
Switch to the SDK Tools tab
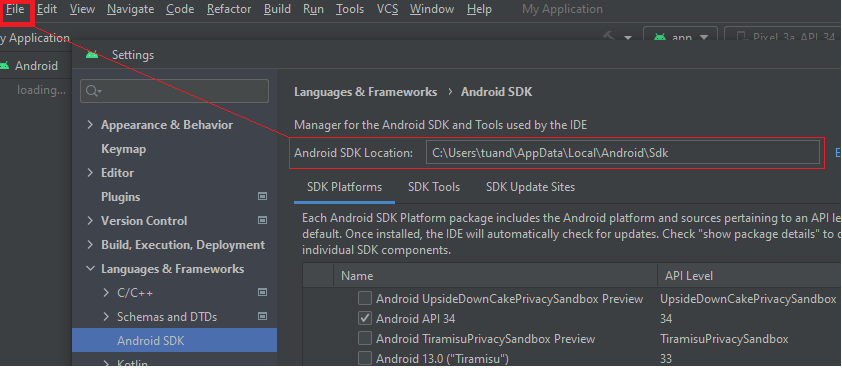(434, 187)
